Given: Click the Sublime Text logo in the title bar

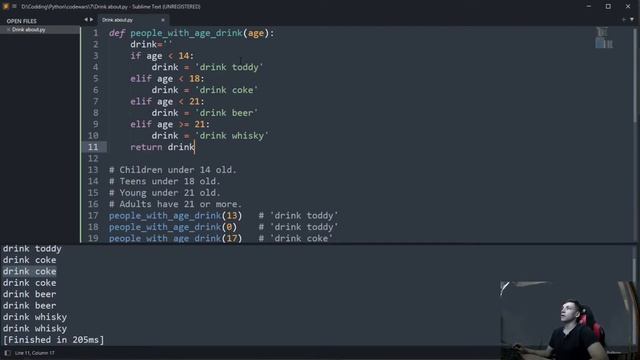Looking at the screenshot, I should coord(6,7).
